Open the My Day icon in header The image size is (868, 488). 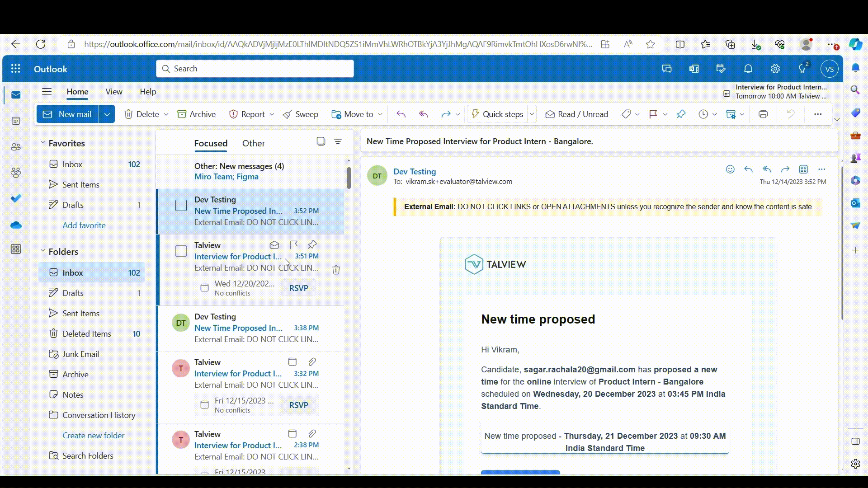pos(721,69)
